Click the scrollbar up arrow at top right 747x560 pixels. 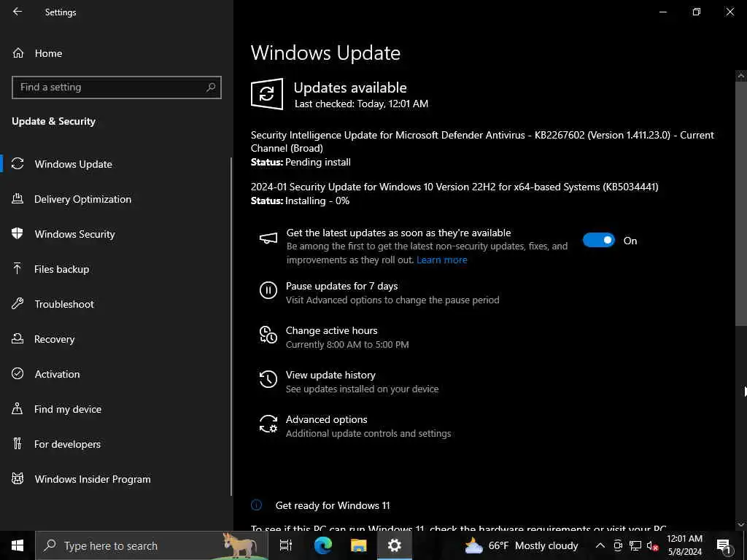pos(741,75)
